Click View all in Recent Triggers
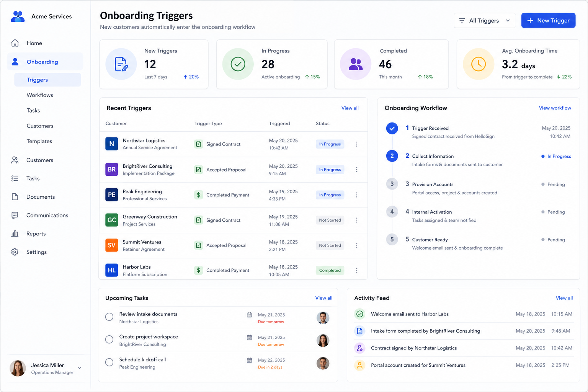This screenshot has height=392, width=588. click(x=350, y=108)
